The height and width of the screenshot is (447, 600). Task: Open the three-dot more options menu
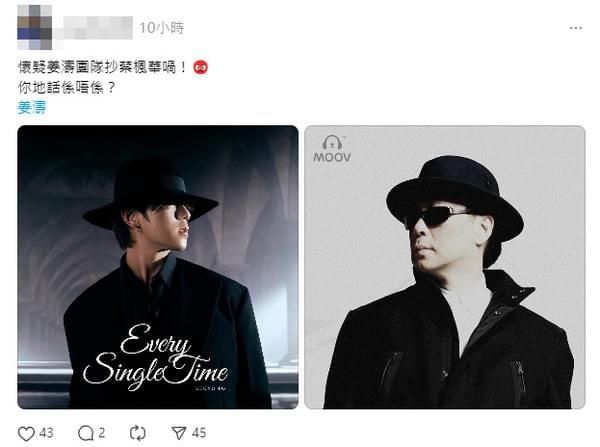pos(576,28)
